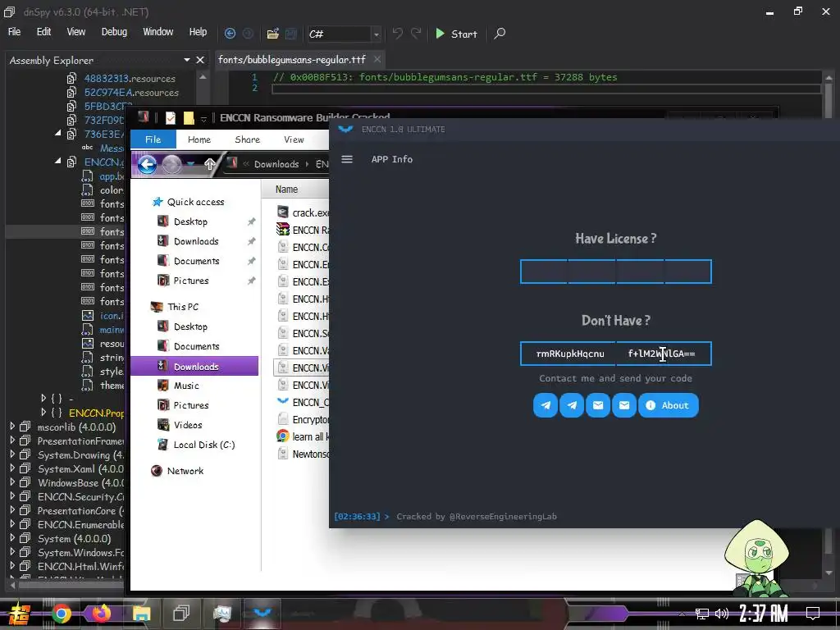Screen dimensions: 840x630
Task: Select 52C974EA.resources in Assembly Explorer
Action: 131,92
